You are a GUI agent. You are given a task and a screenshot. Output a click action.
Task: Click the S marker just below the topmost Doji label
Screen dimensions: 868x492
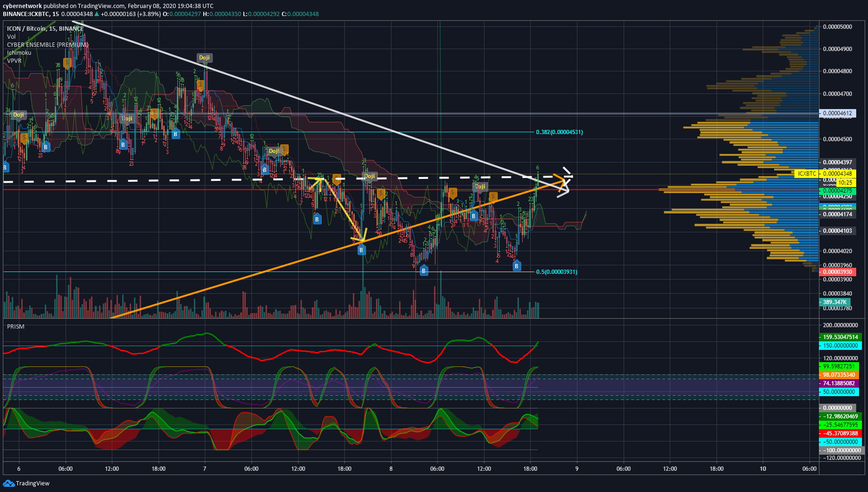click(200, 85)
